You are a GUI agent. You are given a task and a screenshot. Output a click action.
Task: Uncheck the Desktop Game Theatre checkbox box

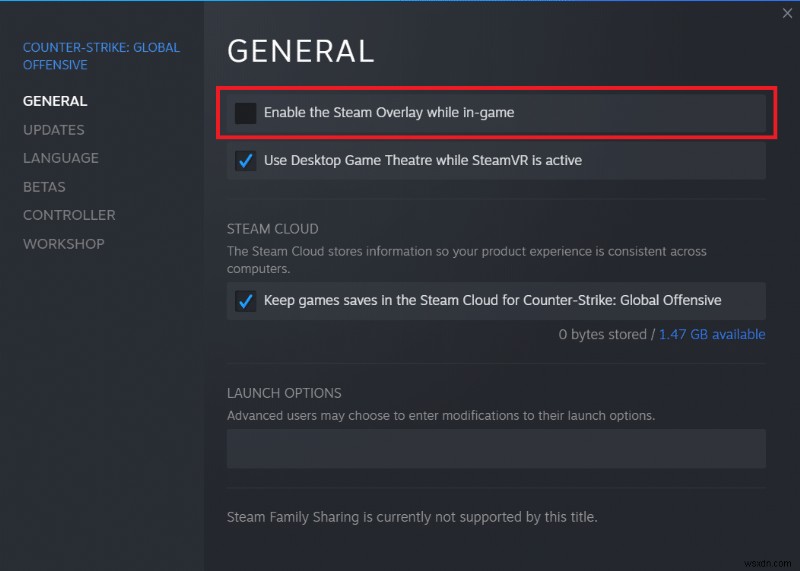tap(245, 160)
